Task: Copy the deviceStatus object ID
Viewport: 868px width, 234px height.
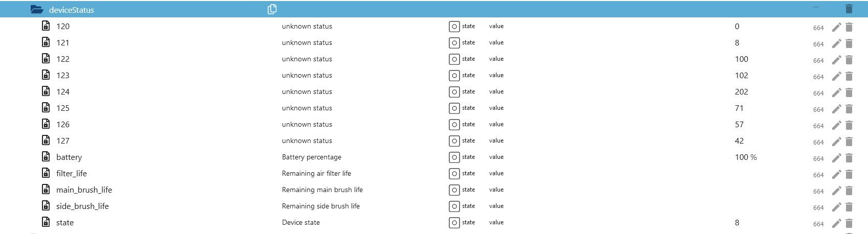Action: [272, 9]
